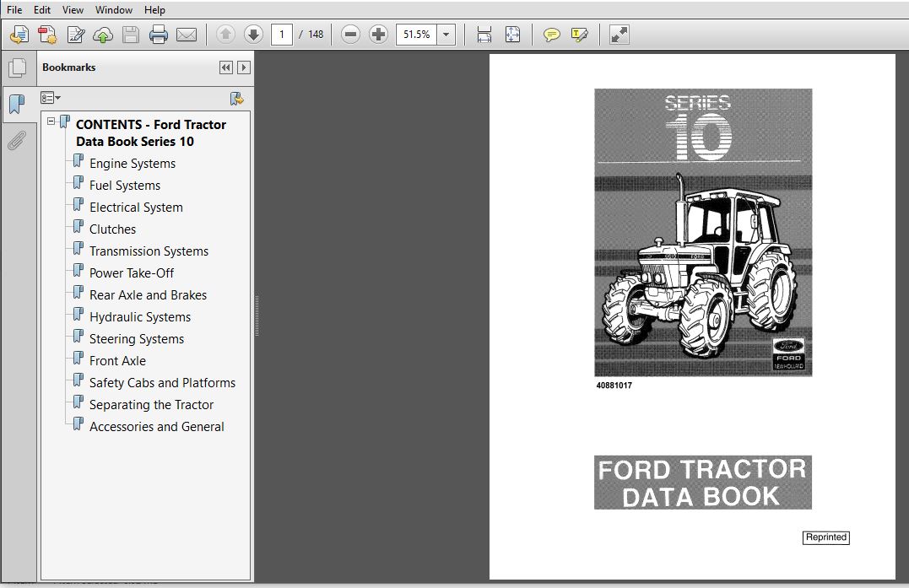
Task: Click the Email envelope icon
Action: click(186, 35)
